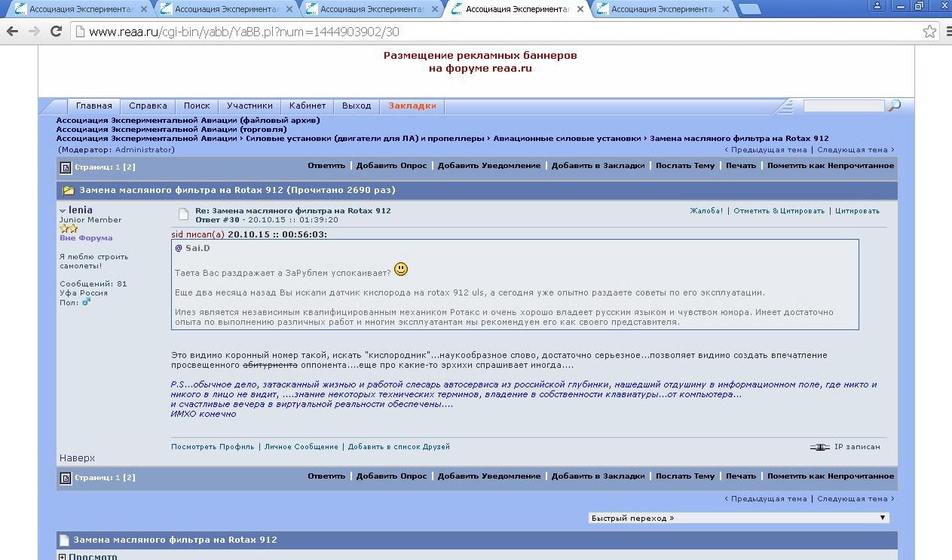
Task: Click the lenia username link
Action: 81,210
